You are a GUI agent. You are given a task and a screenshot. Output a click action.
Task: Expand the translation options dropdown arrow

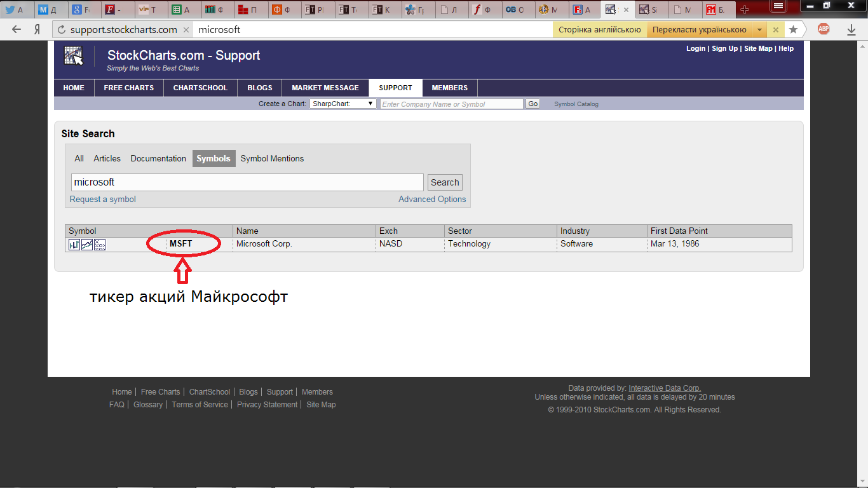coord(759,29)
